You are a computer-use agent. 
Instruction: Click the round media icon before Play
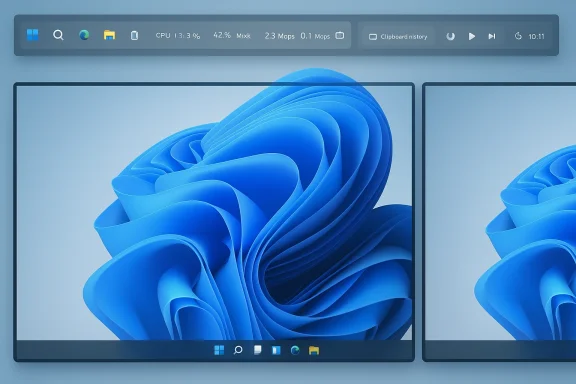point(450,36)
